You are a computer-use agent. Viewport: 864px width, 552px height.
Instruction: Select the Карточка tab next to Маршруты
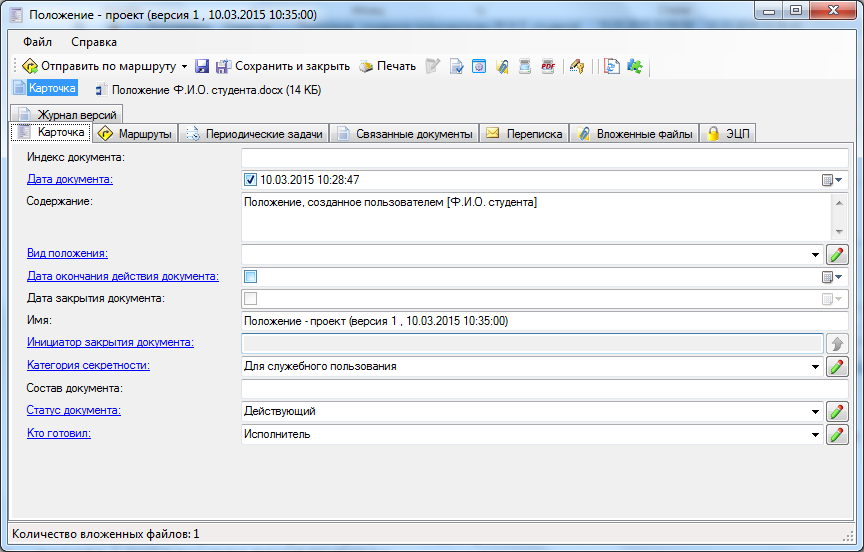51,132
